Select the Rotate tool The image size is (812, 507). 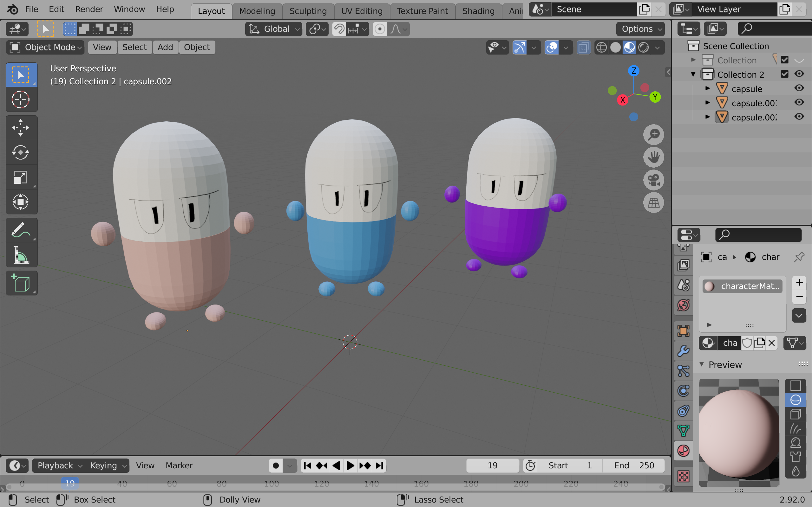pyautogui.click(x=21, y=152)
